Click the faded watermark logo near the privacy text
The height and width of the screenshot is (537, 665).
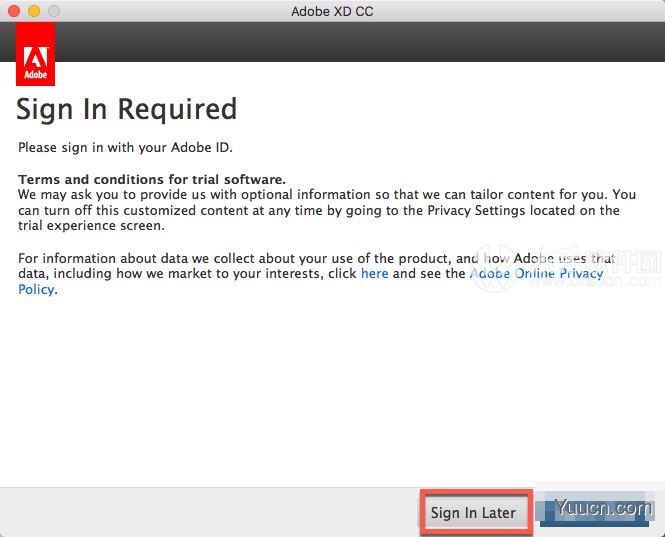pyautogui.click(x=492, y=268)
